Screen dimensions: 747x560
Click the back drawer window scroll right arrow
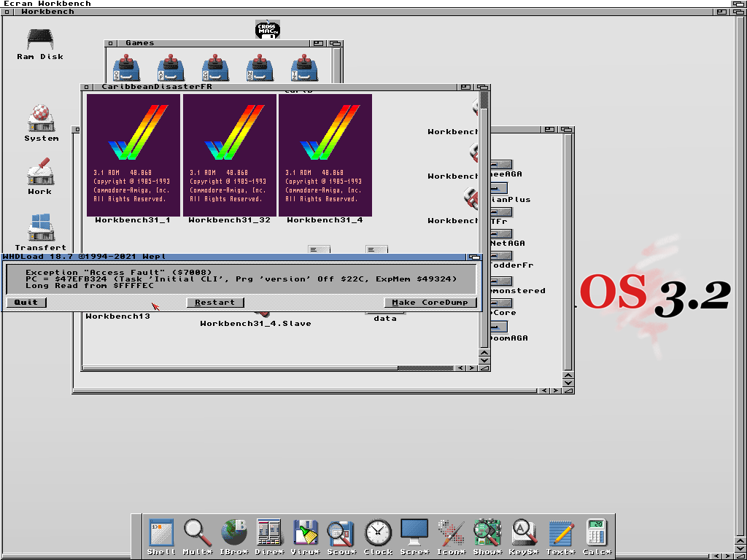(x=555, y=391)
